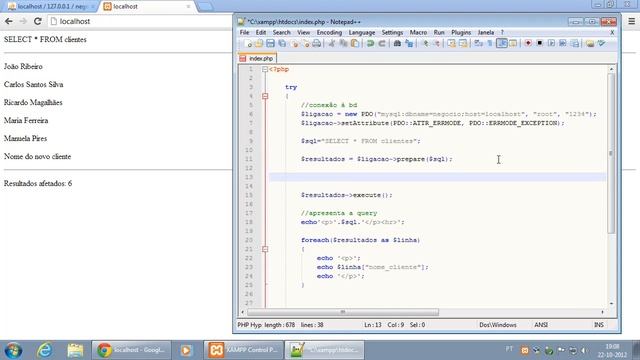Click the Copy toolbar icon
Image resolution: width=640 pixels, height=360 pixels.
(343, 43)
